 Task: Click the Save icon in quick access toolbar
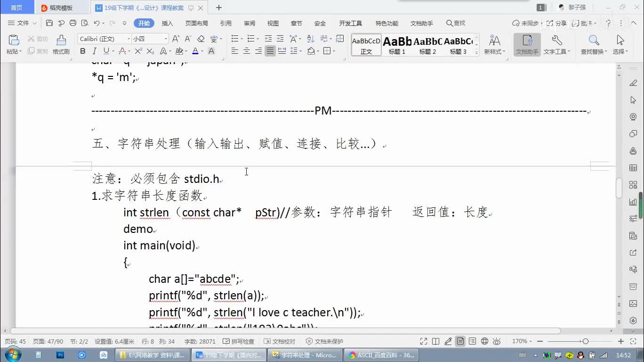49,23
